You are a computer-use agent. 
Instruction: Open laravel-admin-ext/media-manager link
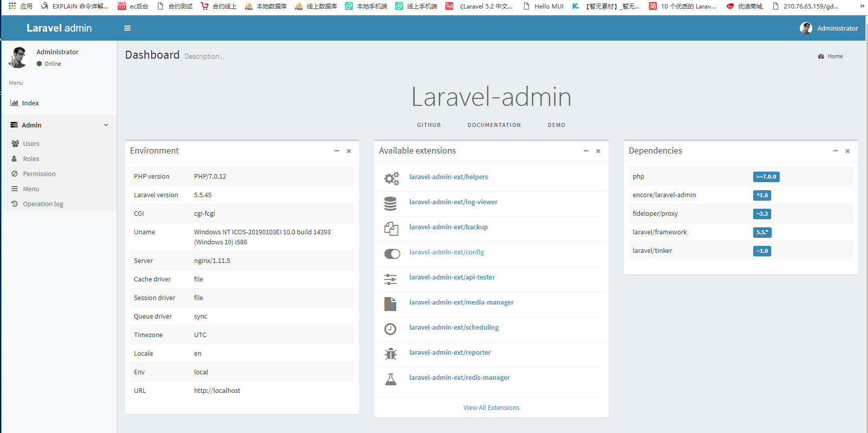461,302
